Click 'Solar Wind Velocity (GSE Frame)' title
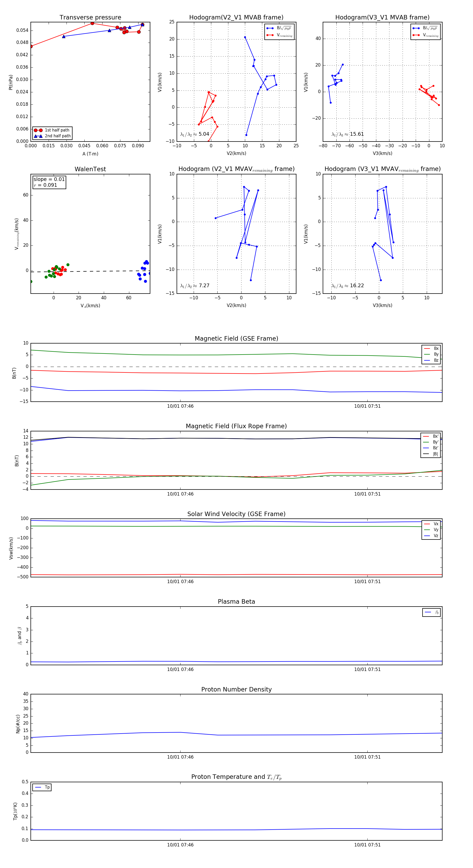The image size is (473, 868). coord(236,514)
